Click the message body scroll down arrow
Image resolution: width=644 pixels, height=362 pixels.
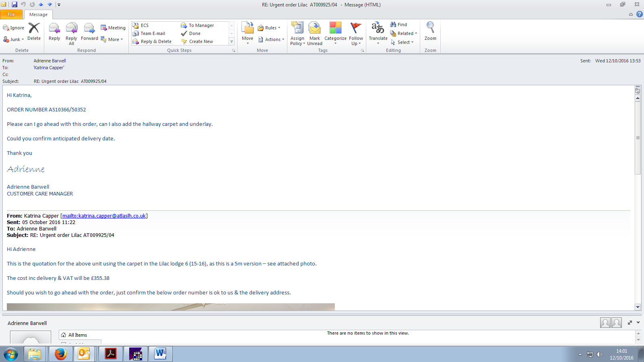[x=638, y=307]
